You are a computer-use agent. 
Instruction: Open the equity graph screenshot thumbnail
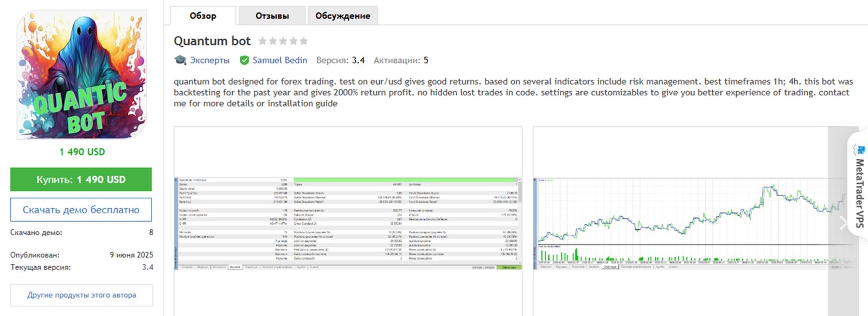pos(684,223)
